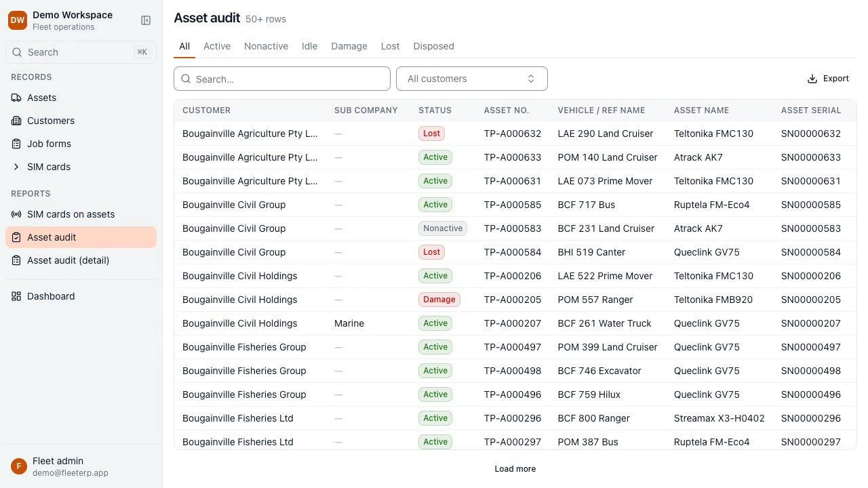The height and width of the screenshot is (488, 868).
Task: Click the Lost badge for TP-A000632
Action: tap(431, 134)
